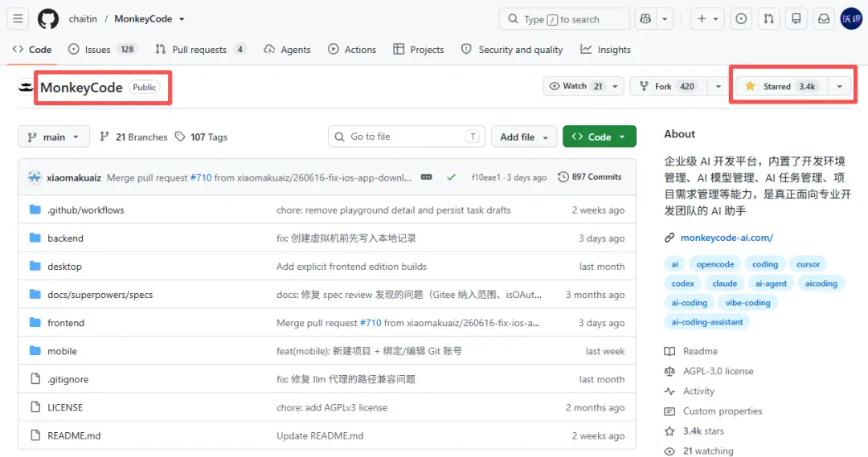View 21 Branches link
Screen dimensions: 868x457
tap(133, 137)
